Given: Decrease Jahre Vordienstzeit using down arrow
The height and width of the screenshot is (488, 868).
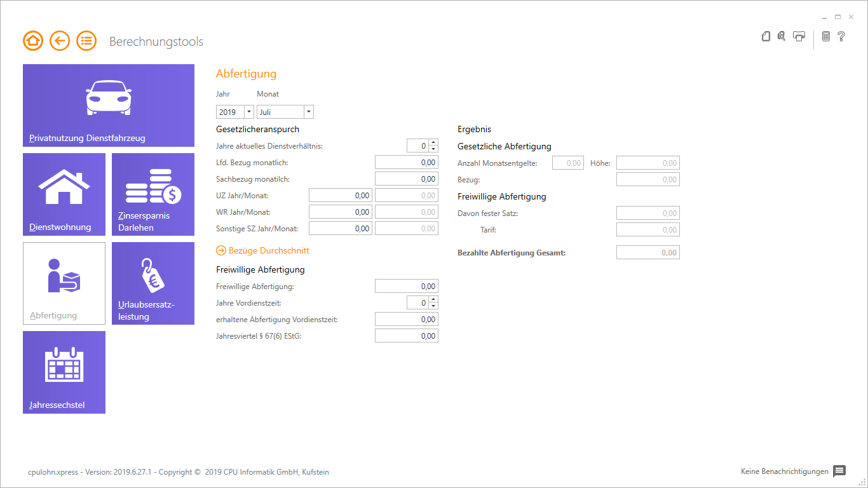Looking at the screenshot, I should coord(433,306).
